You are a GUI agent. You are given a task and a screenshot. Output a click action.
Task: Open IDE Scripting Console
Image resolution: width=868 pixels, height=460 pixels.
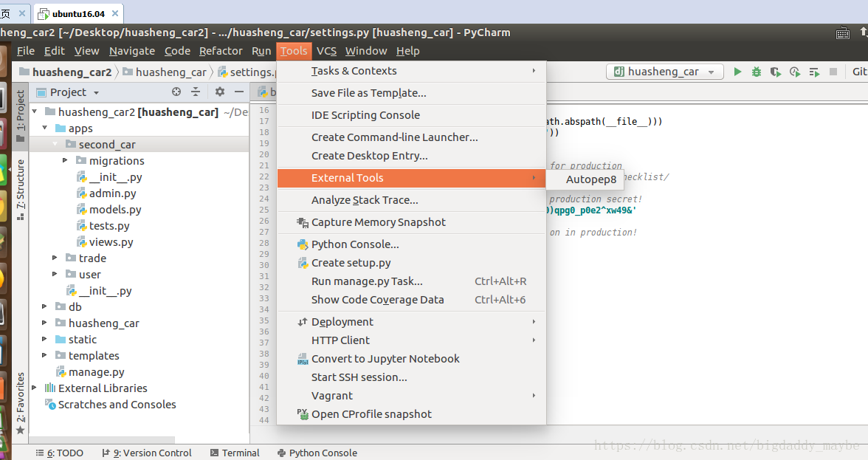click(411, 115)
